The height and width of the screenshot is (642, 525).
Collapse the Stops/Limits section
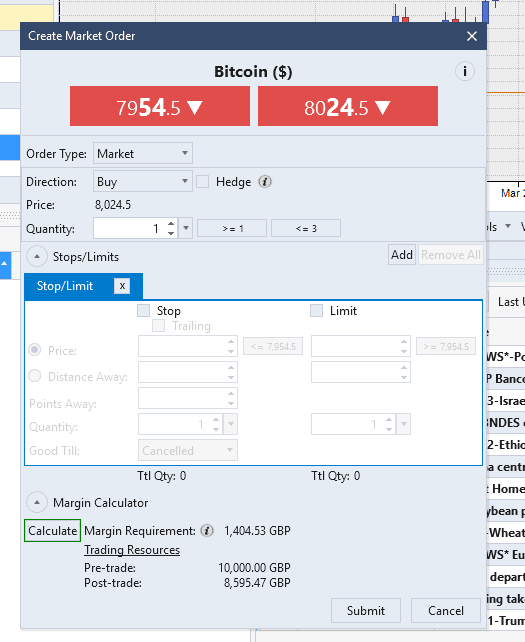click(x=37, y=257)
